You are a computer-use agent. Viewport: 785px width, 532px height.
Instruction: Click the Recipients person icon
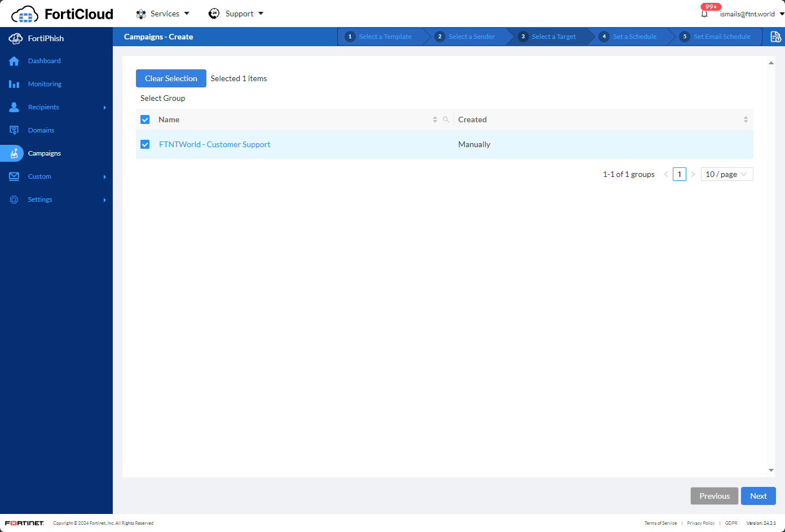(14, 107)
